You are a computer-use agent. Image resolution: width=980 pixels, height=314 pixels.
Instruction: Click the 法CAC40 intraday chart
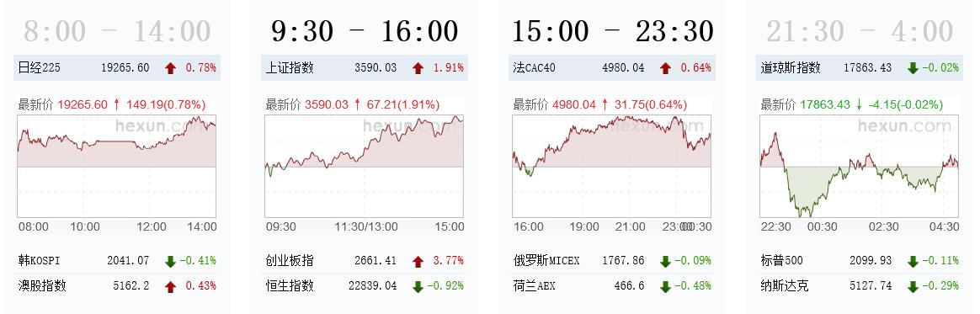pos(612,166)
